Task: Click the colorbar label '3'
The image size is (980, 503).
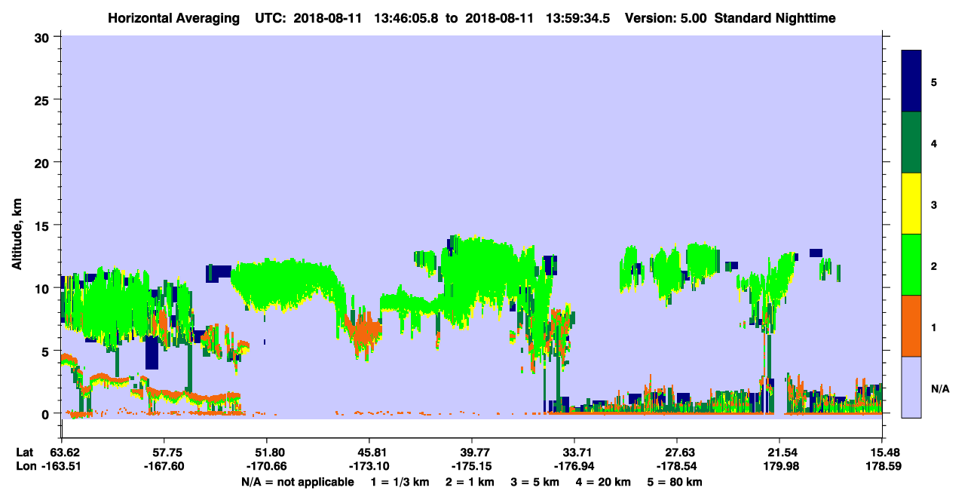Action: (x=934, y=204)
